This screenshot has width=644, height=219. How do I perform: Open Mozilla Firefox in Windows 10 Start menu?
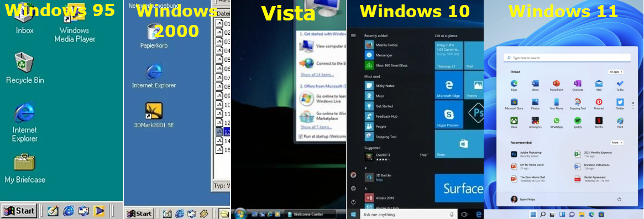(x=381, y=45)
